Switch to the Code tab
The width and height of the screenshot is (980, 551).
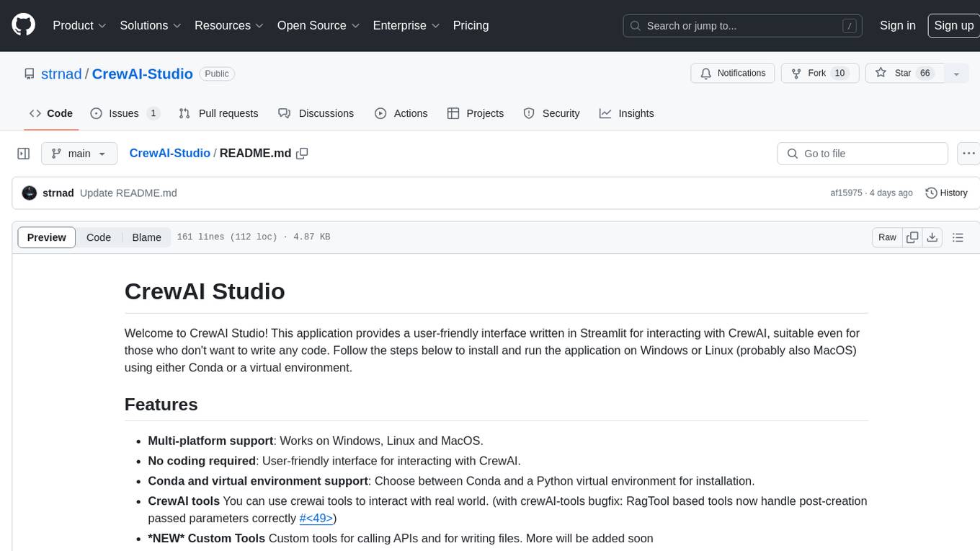[x=51, y=113]
